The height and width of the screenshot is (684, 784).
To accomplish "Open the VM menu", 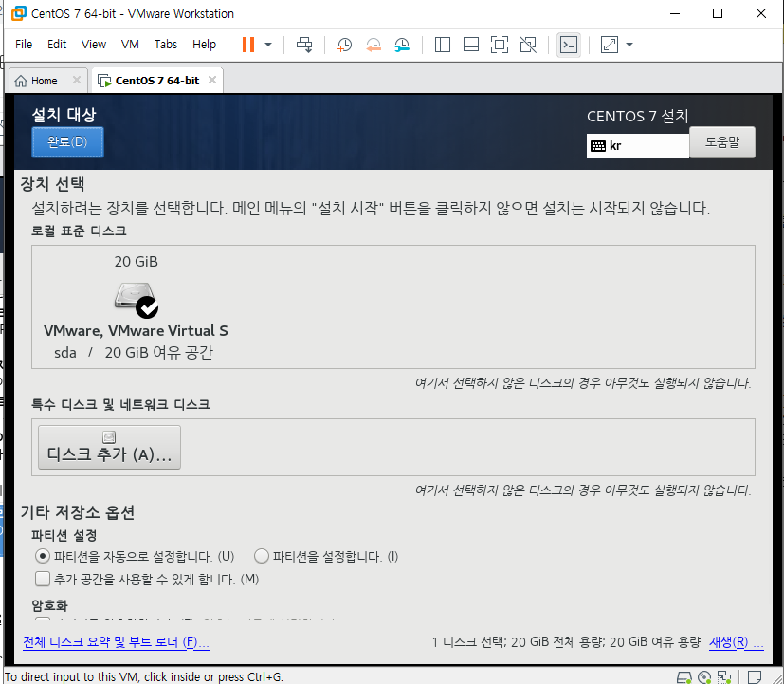I will (130, 44).
